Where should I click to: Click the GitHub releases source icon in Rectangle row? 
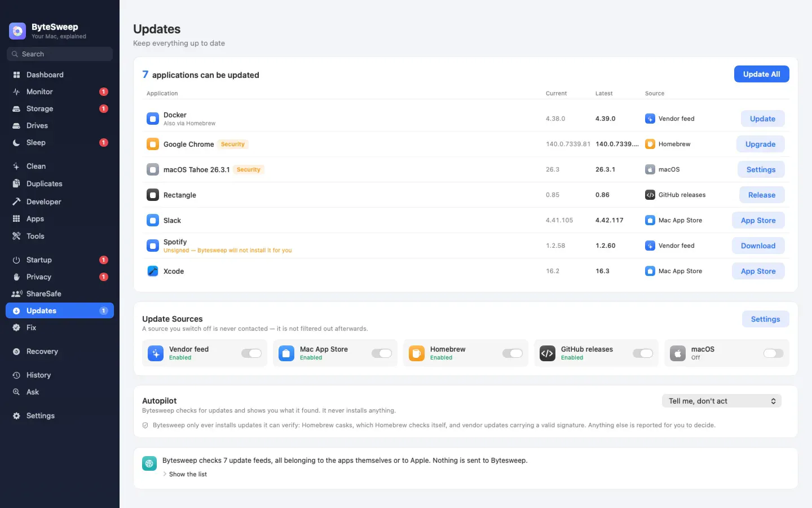pyautogui.click(x=650, y=195)
